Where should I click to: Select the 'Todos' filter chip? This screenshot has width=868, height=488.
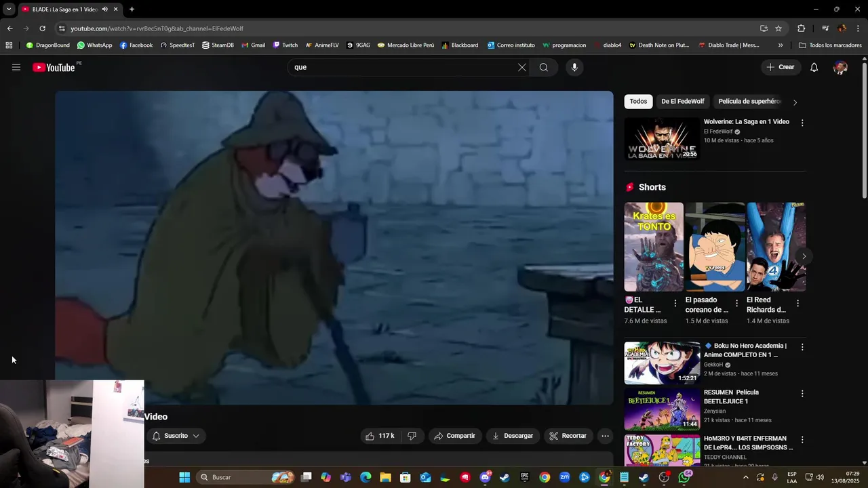(x=638, y=102)
